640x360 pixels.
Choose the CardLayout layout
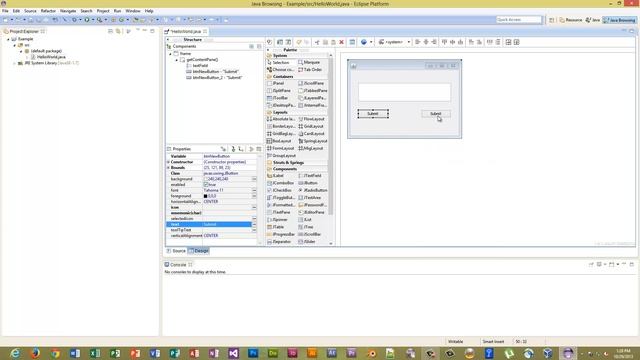point(311,133)
